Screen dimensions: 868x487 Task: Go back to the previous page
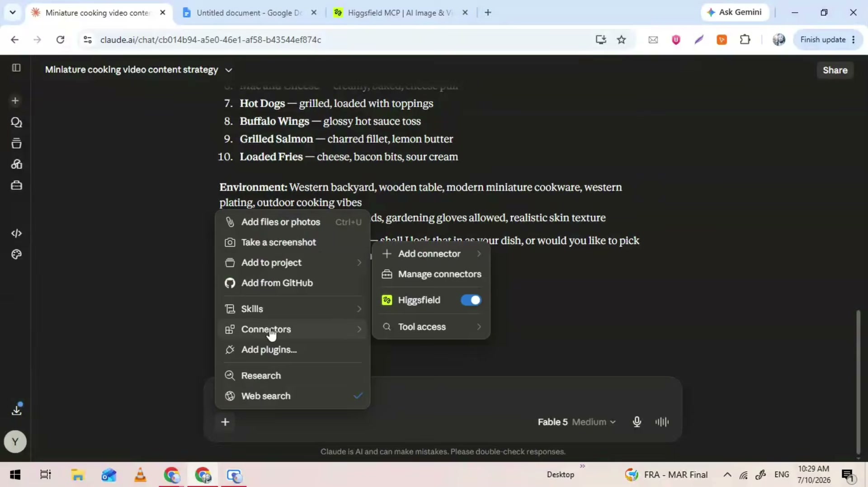tap(14, 40)
